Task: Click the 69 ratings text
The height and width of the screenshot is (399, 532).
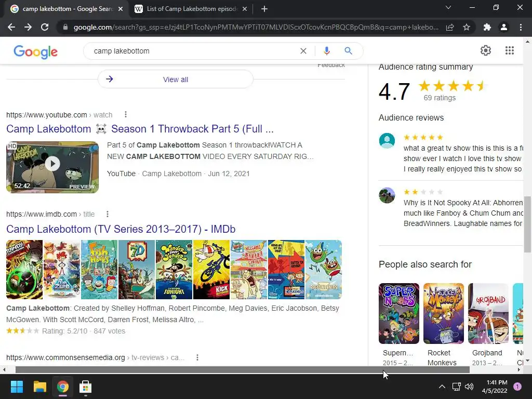Action: [440, 98]
